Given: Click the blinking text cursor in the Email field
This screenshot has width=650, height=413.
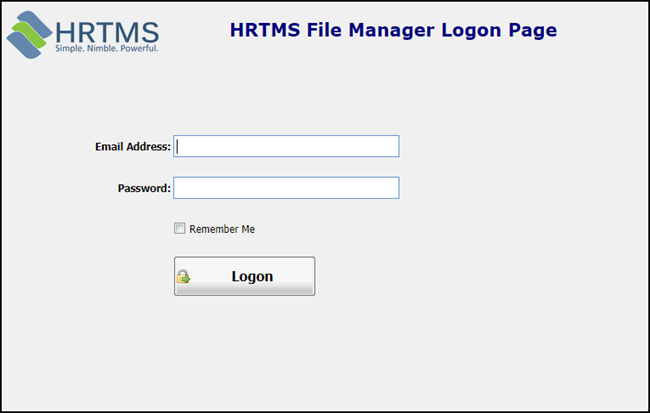Looking at the screenshot, I should click(x=177, y=146).
